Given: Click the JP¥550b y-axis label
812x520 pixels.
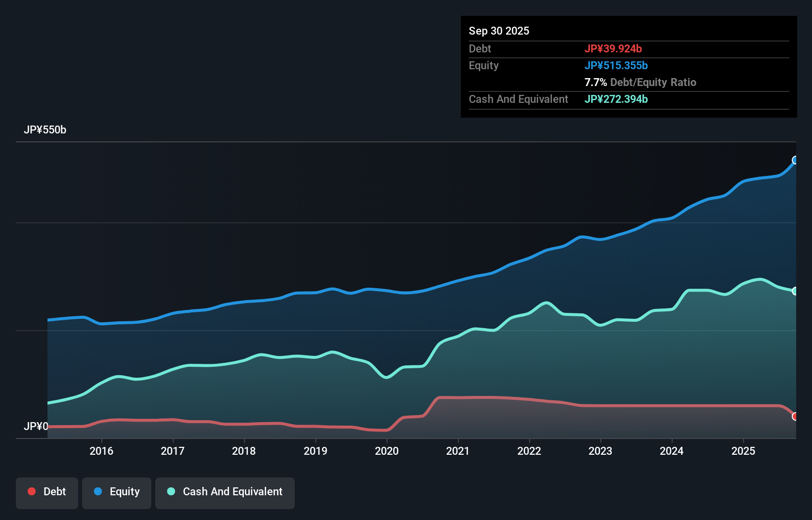Looking at the screenshot, I should click(x=45, y=130).
